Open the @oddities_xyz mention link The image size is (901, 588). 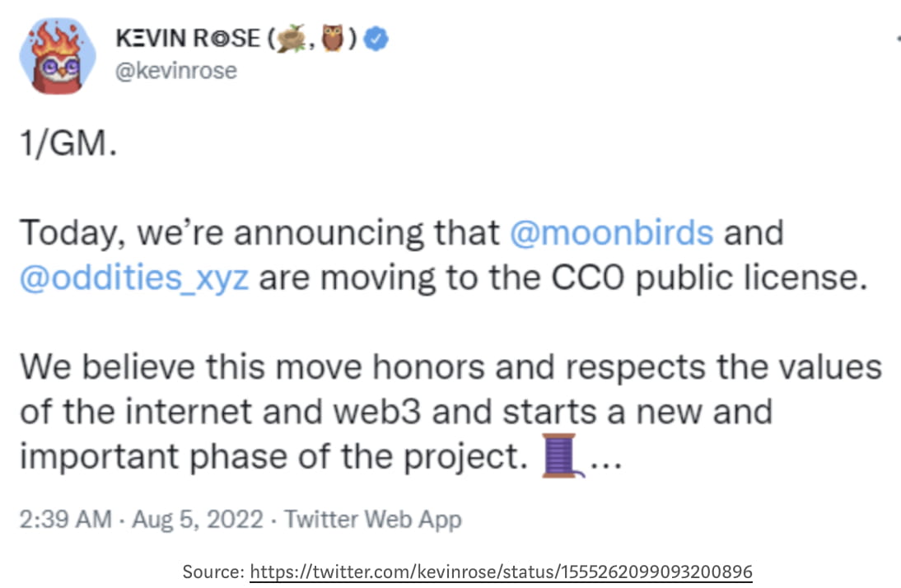pyautogui.click(x=133, y=278)
